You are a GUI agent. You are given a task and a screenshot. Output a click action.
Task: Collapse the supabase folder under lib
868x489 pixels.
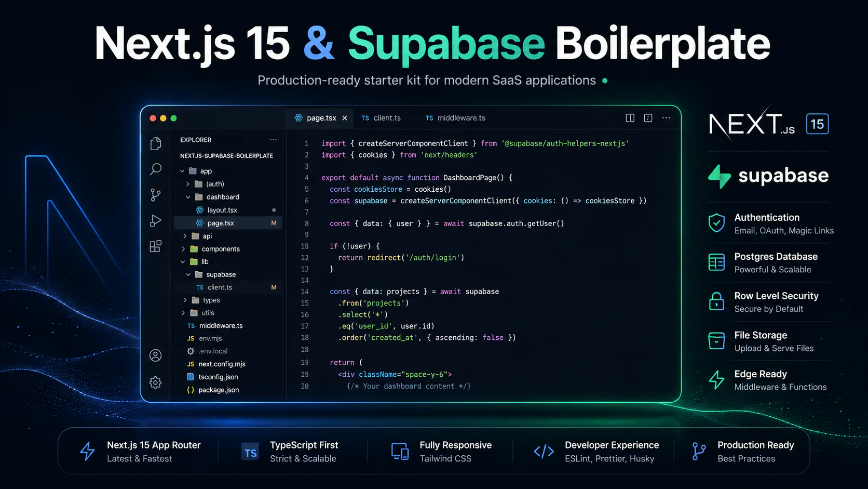pyautogui.click(x=188, y=274)
